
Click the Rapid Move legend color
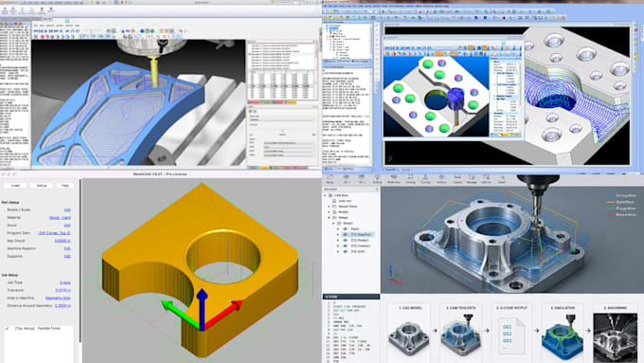pyautogui.click(x=610, y=202)
